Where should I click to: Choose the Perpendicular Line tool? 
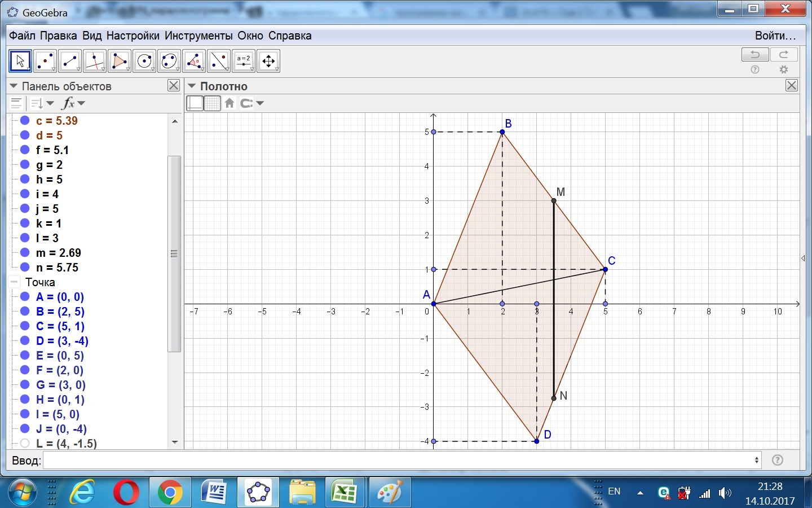[95, 61]
